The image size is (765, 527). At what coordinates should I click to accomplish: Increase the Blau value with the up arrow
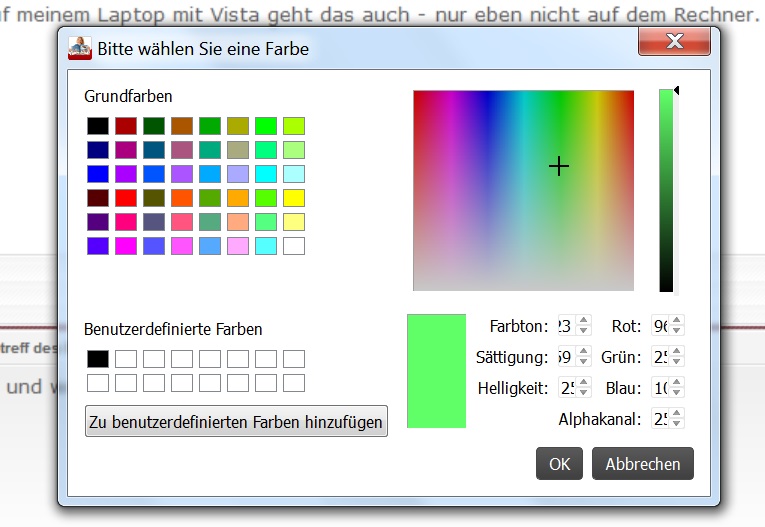676,383
